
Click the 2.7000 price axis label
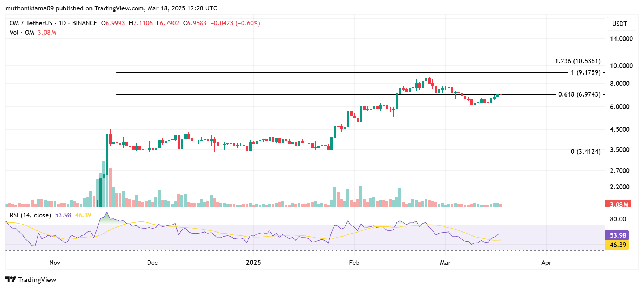620,171
